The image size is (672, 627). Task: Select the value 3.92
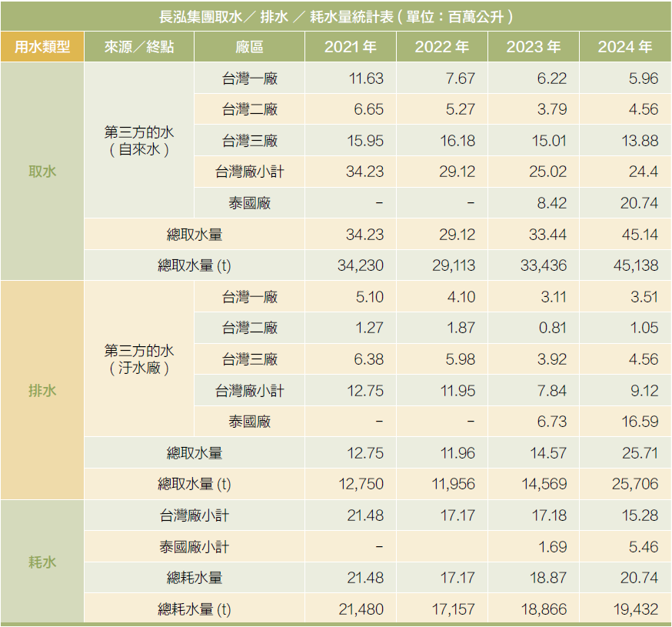click(x=552, y=359)
